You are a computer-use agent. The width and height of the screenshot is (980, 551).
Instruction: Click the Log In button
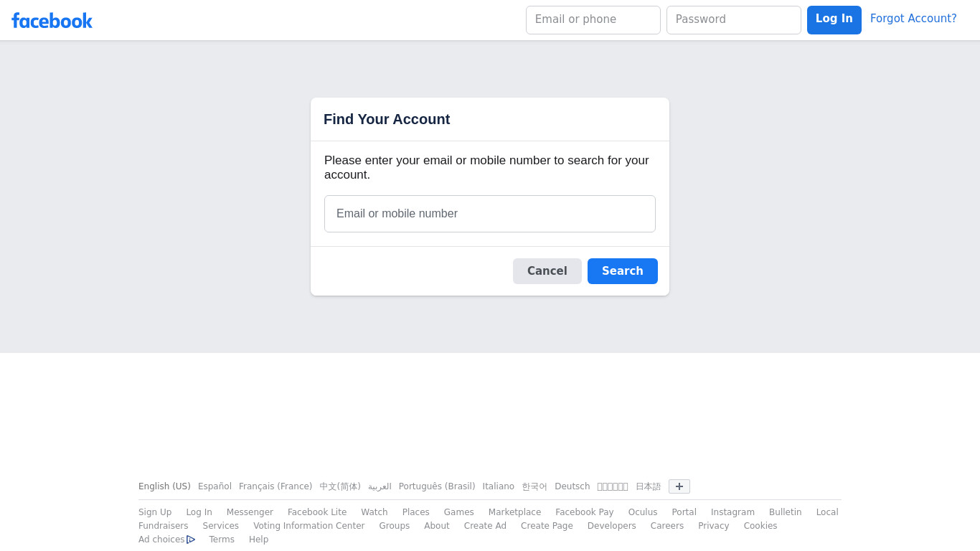pos(834,20)
